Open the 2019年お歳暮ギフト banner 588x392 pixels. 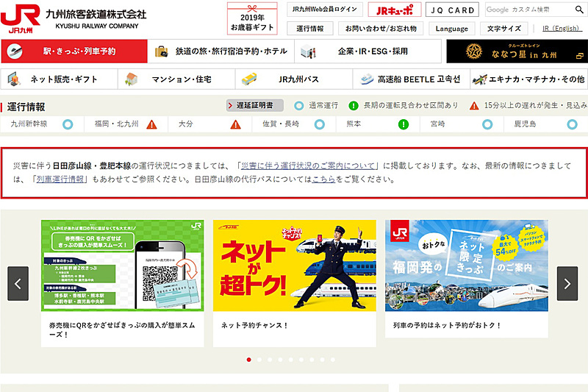tap(252, 19)
